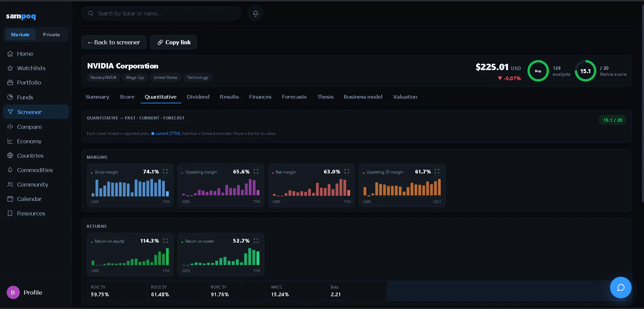Open the Finances tab
Screen dimensions: 644x309
point(260,97)
